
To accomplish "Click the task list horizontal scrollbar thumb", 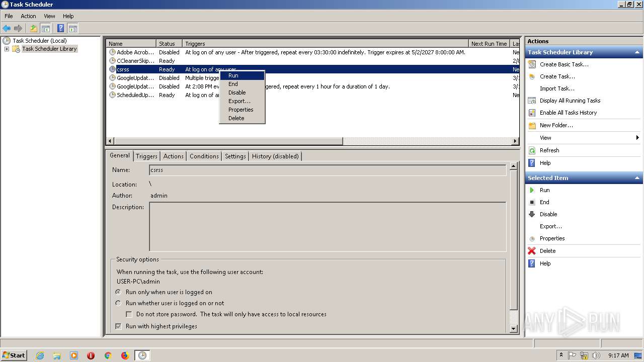I will pos(228,141).
